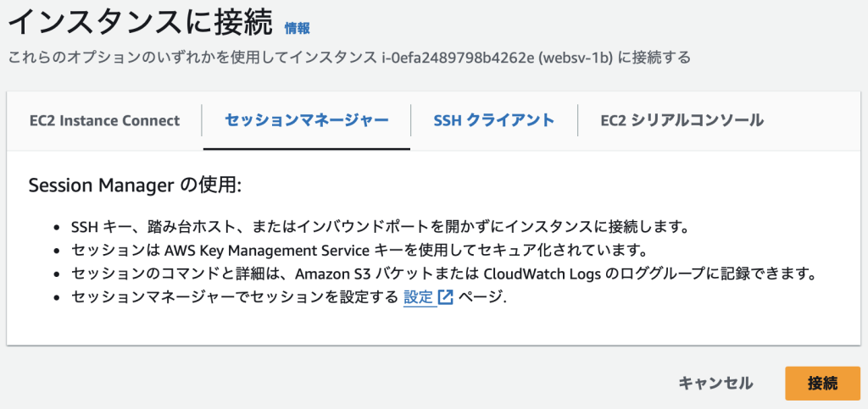Click the 情報 info link beside the title
Image resolution: width=868 pixels, height=409 pixels.
pyautogui.click(x=297, y=29)
